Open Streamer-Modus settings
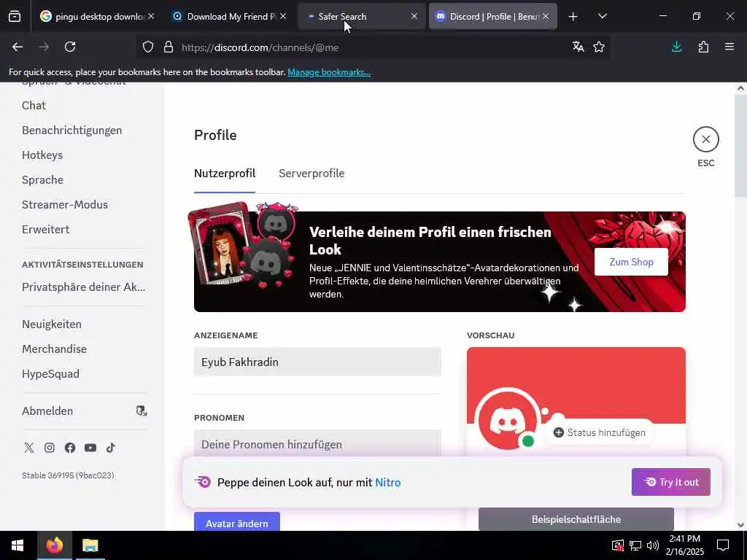747x560 pixels. click(65, 204)
